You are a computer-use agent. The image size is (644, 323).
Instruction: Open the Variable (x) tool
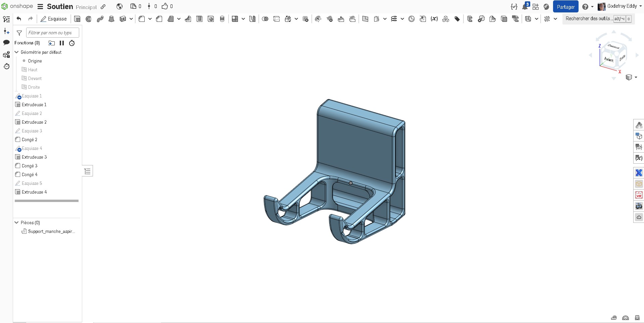point(434,19)
